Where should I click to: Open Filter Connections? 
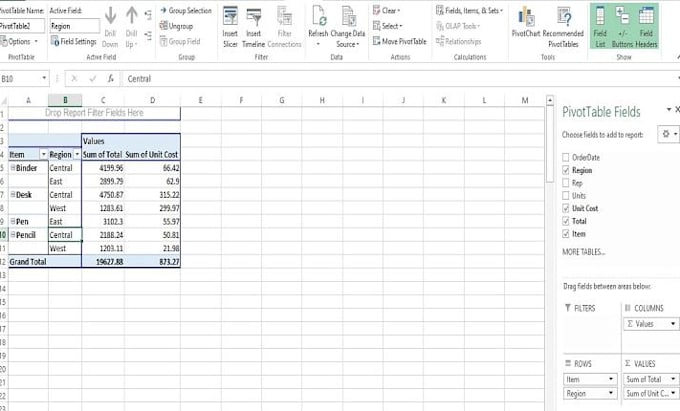[x=284, y=26]
